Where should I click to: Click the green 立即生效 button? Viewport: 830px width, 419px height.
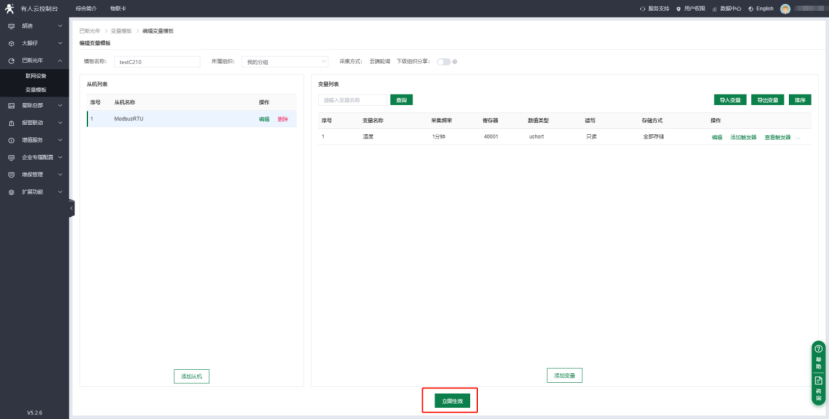click(449, 400)
